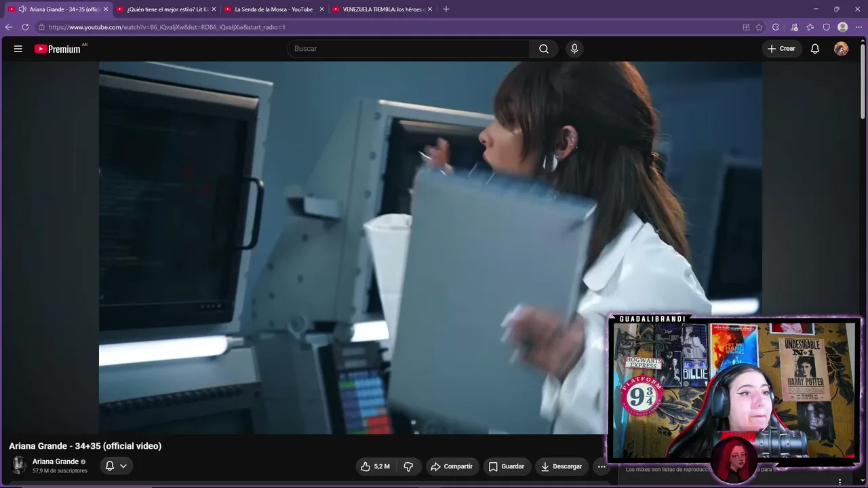Click the page vertical scrollbar
The width and height of the screenshot is (868, 488).
pos(863,81)
